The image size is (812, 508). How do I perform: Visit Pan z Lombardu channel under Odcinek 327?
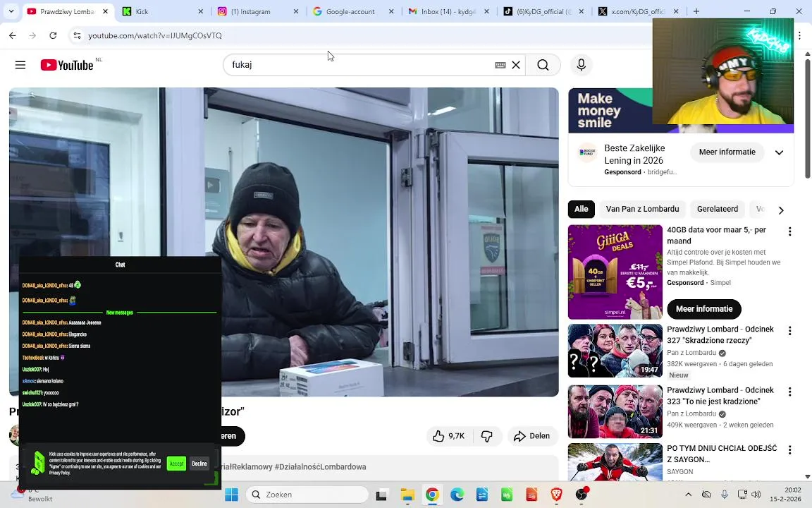coord(691,353)
